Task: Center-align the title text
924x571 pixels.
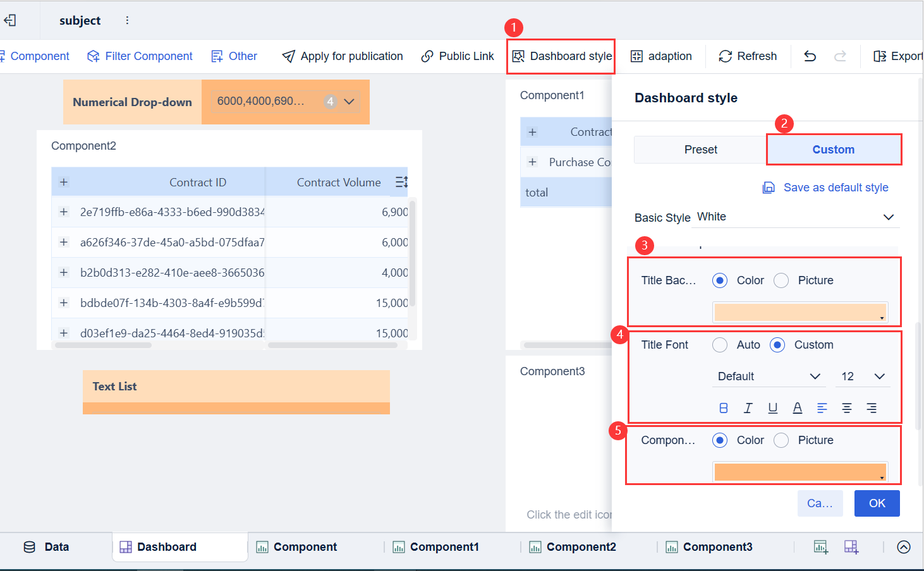Action: click(847, 408)
